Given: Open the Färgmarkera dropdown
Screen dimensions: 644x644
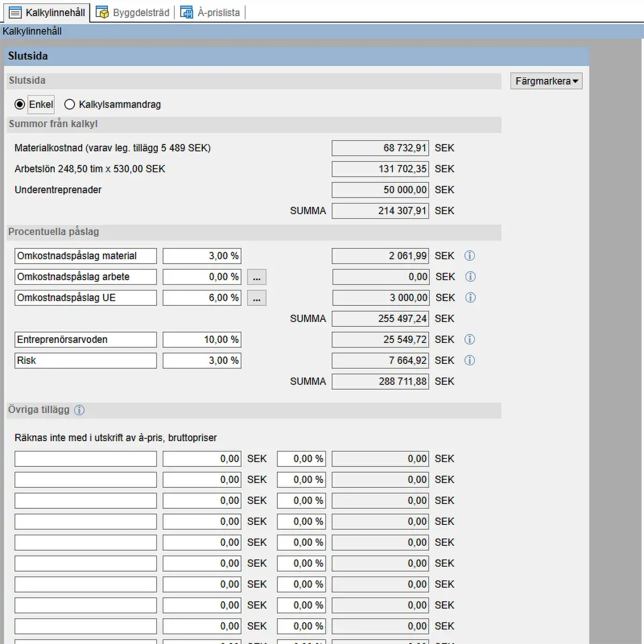Looking at the screenshot, I should 546,81.
